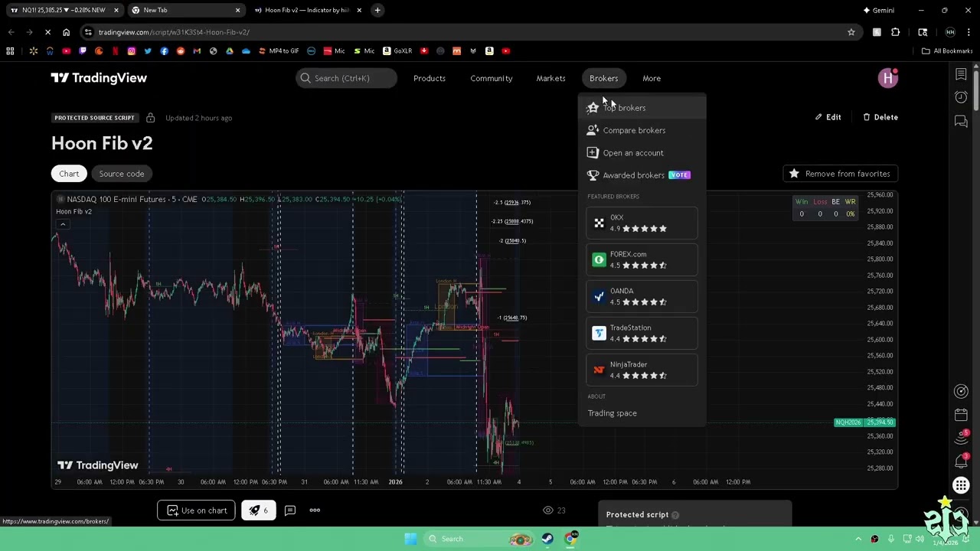This screenshot has height=551, width=980.
Task: Open the Chrome three-dot menu
Action: (969, 32)
